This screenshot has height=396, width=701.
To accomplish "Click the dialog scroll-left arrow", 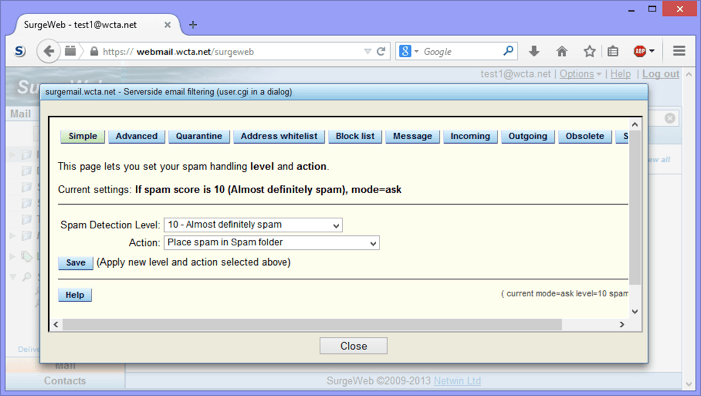I will coord(55,324).
